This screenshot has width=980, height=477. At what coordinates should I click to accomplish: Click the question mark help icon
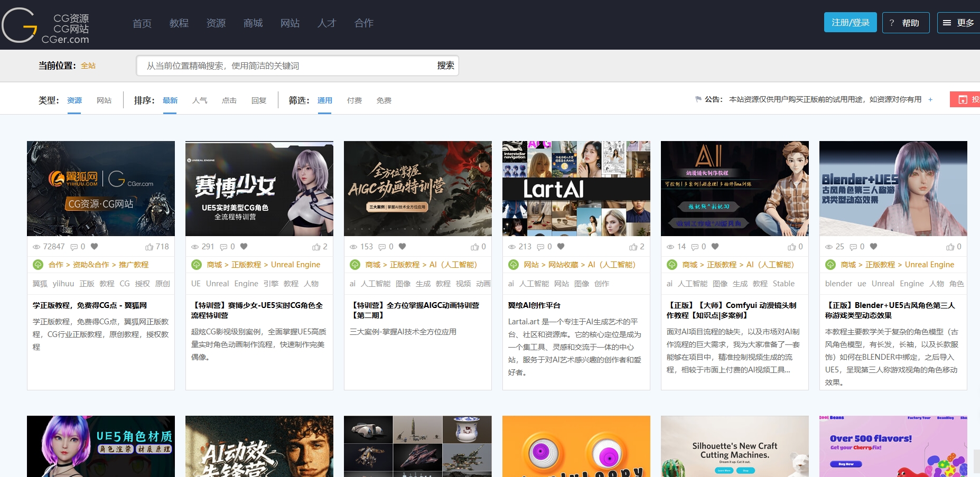(891, 23)
